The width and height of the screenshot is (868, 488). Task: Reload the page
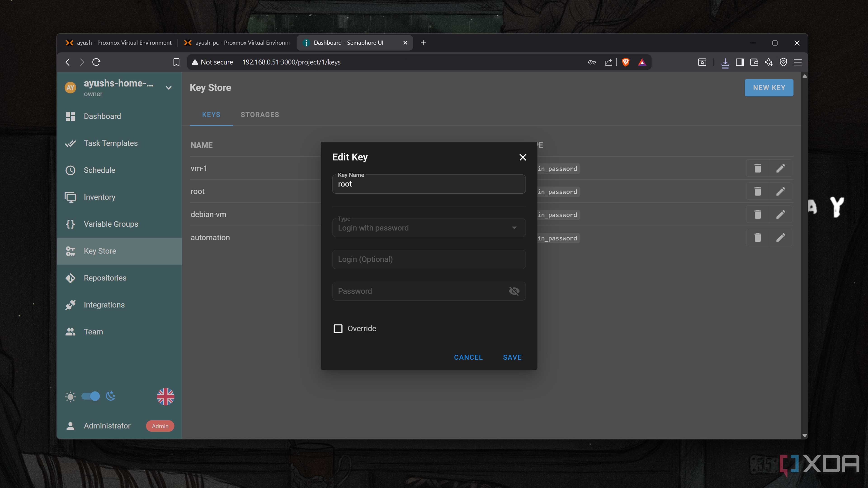click(x=96, y=62)
